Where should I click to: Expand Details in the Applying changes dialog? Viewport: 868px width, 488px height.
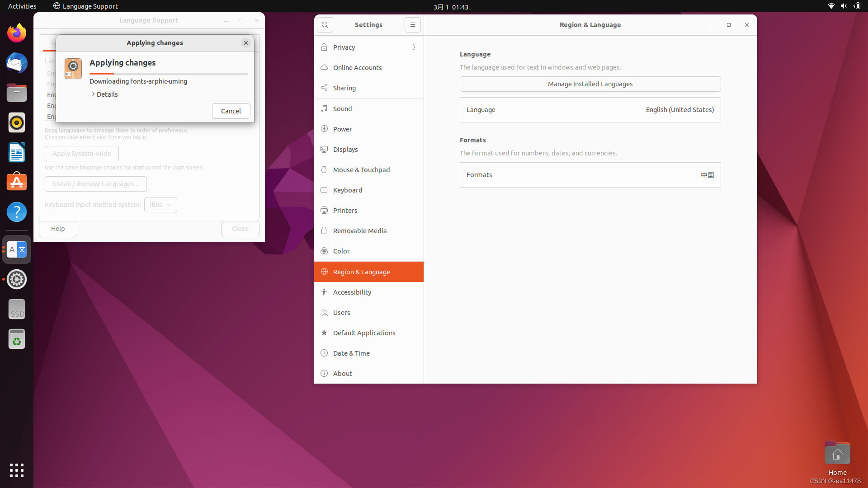(x=104, y=94)
